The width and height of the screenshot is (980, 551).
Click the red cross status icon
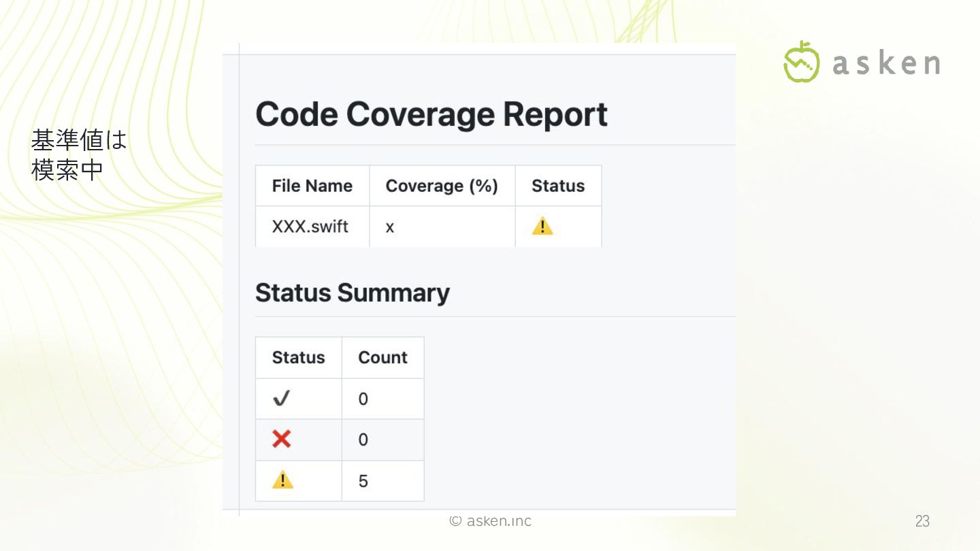(282, 439)
